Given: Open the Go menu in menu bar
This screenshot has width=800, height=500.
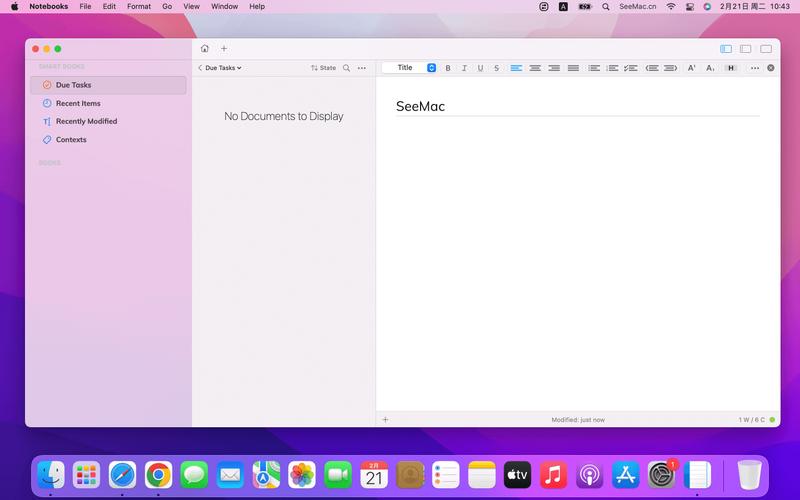Looking at the screenshot, I should 167,7.
